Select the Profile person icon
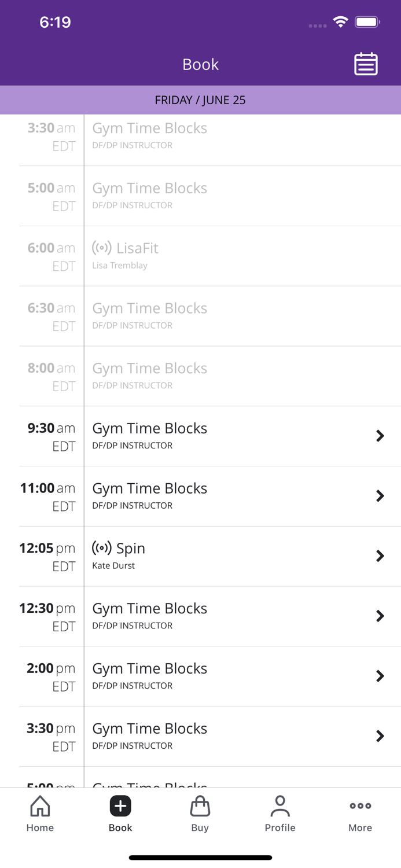The width and height of the screenshot is (401, 868). click(x=280, y=806)
